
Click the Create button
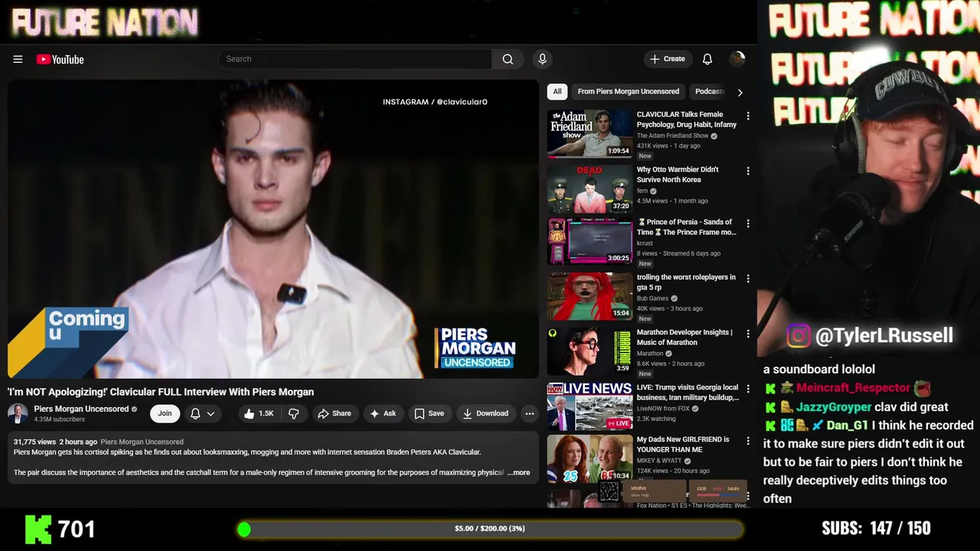667,59
